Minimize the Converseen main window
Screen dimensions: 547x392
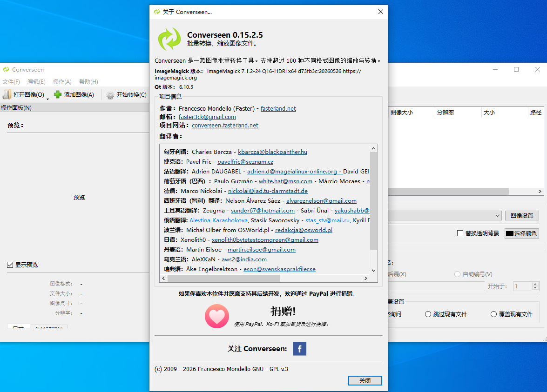click(x=495, y=69)
